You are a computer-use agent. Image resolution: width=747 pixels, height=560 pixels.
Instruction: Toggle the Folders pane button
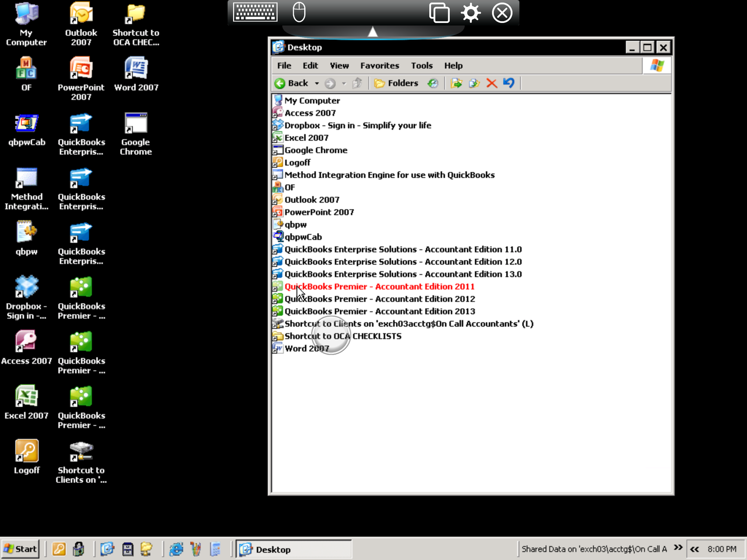[x=396, y=83]
